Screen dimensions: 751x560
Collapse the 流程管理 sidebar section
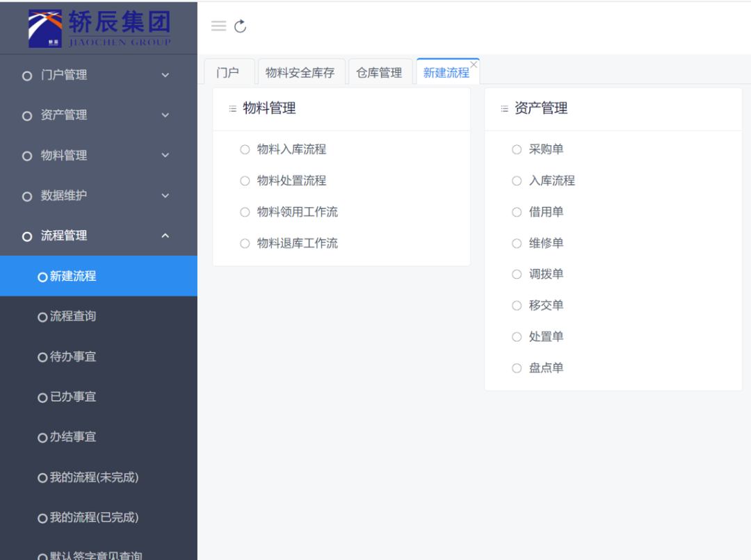165,236
